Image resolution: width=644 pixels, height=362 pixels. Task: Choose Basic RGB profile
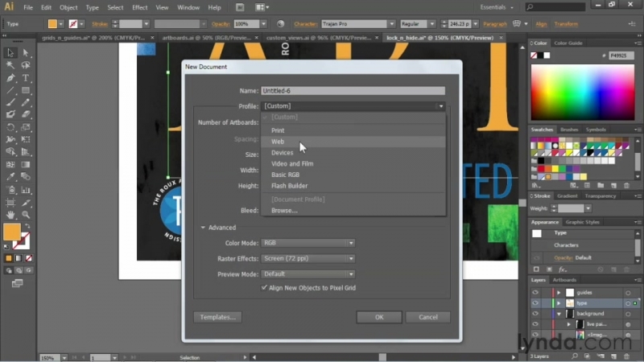coord(353,175)
